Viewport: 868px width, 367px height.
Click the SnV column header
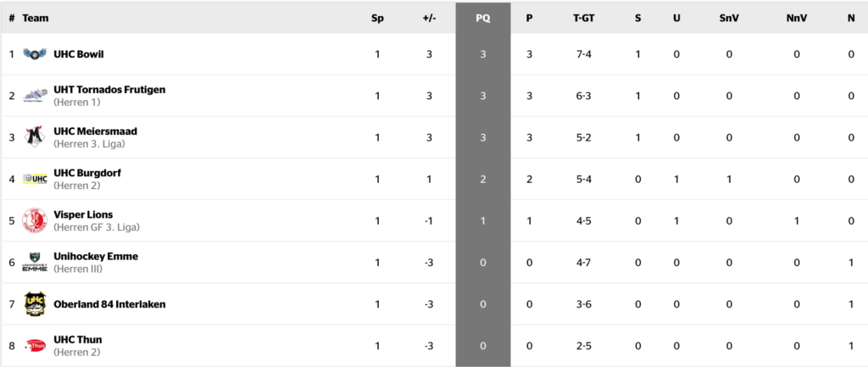pos(728,18)
